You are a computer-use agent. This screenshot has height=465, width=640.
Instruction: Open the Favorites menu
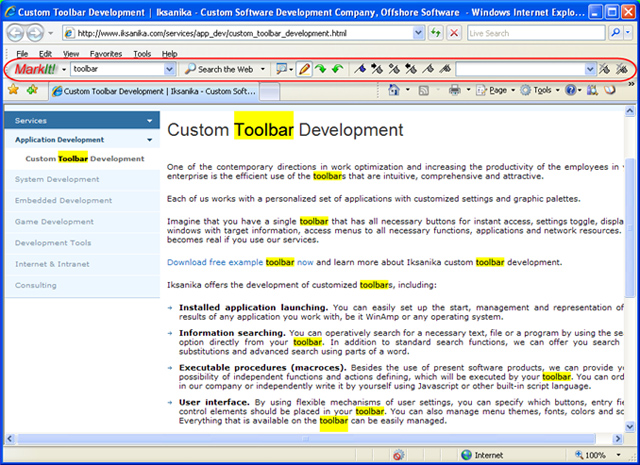tap(106, 53)
